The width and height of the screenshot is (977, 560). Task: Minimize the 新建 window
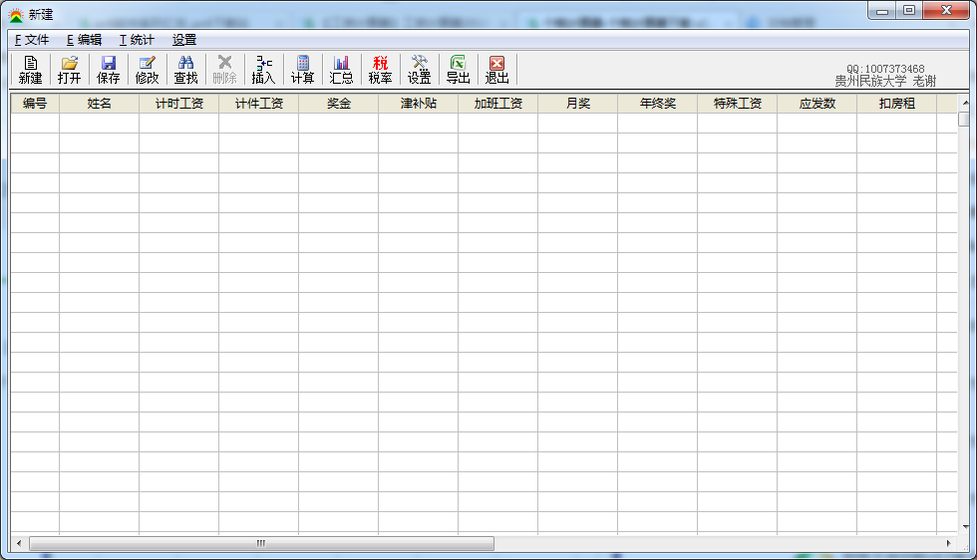[x=882, y=10]
